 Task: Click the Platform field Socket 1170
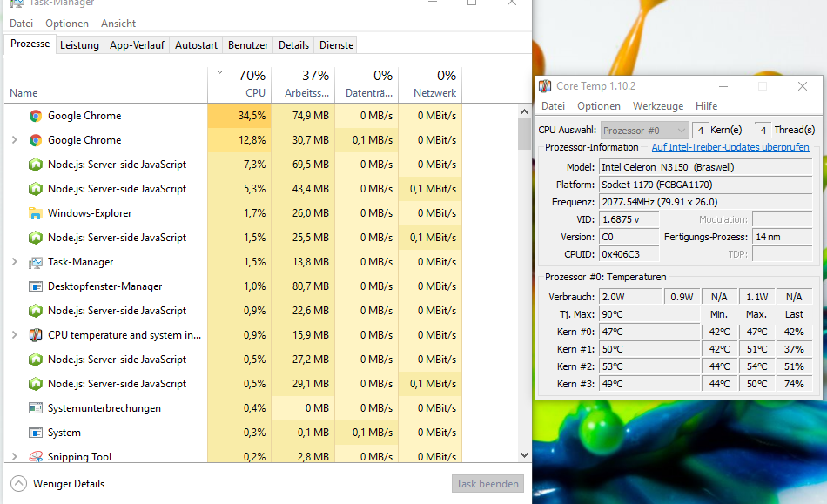706,185
